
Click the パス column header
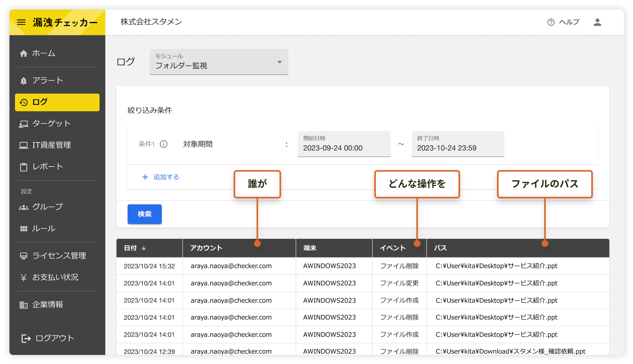[518, 248]
